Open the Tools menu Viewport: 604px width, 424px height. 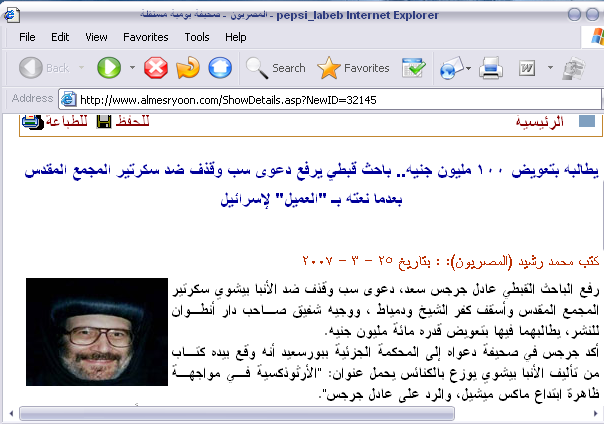(x=197, y=37)
